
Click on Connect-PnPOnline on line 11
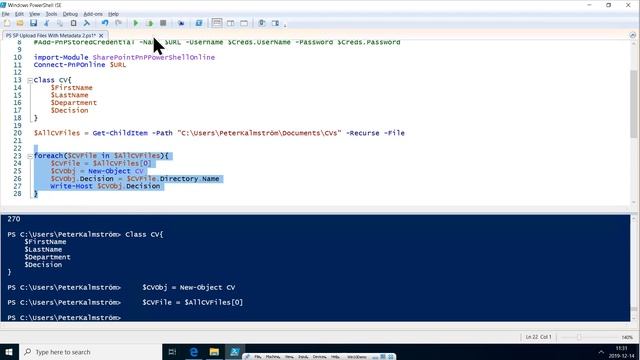point(69,65)
